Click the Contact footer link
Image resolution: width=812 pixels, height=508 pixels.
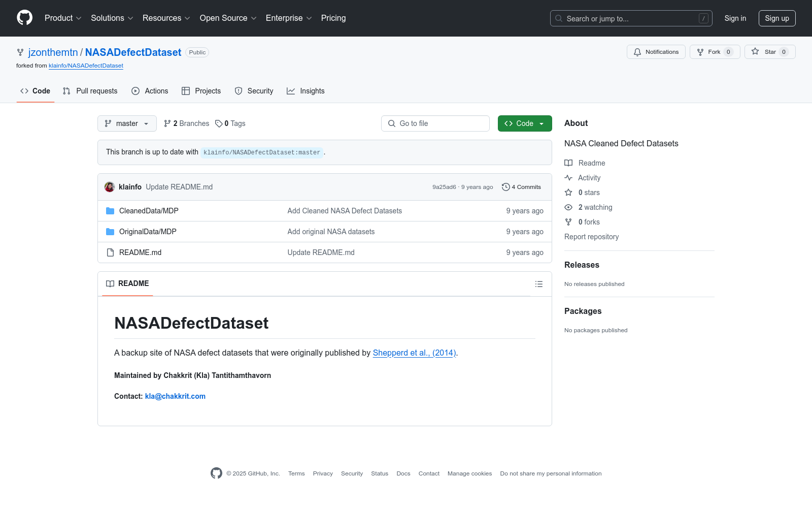tap(429, 473)
